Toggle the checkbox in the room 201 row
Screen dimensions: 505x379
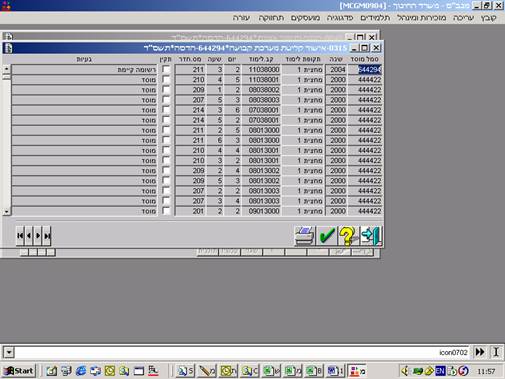[166, 211]
